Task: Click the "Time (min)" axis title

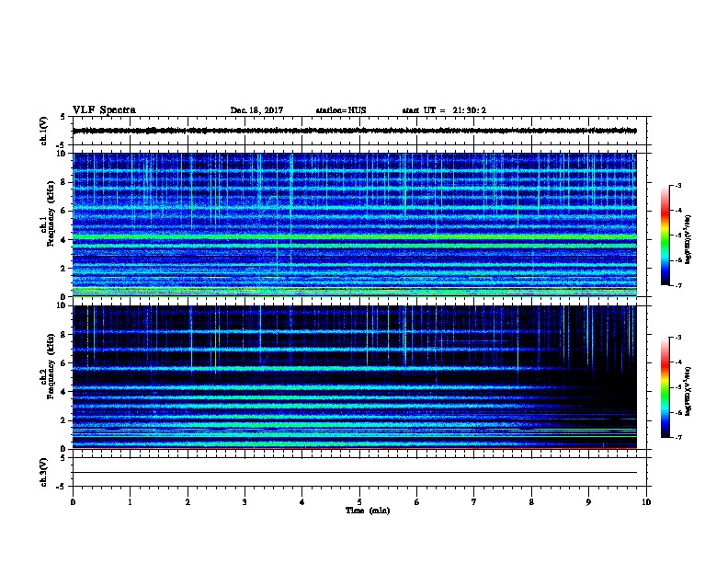Action: 368,511
